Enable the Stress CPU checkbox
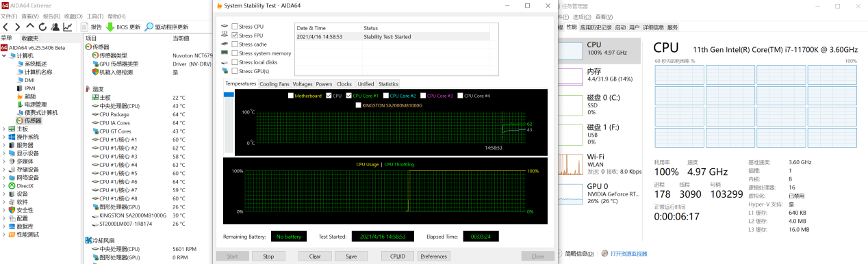Image resolution: width=868 pixels, height=264 pixels. coord(235,26)
